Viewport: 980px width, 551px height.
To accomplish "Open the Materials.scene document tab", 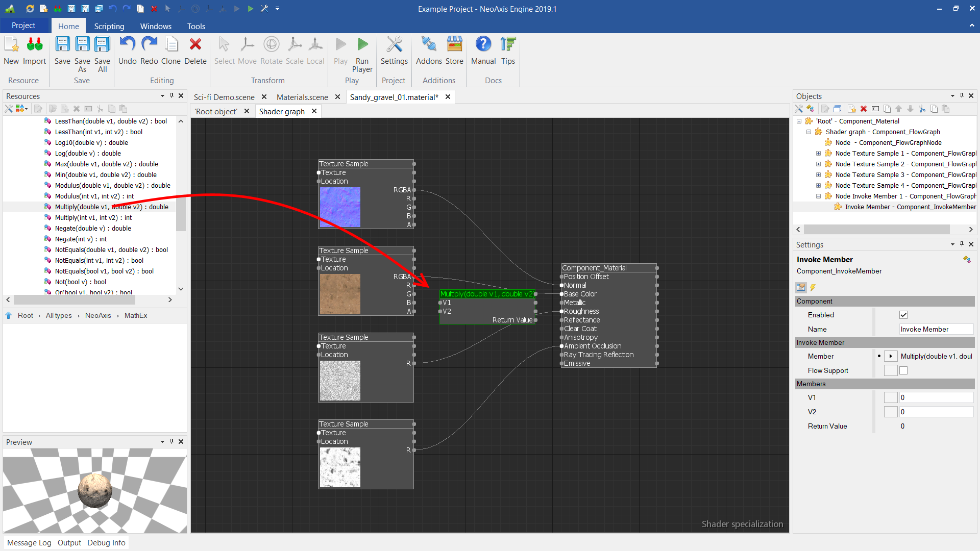I will pos(302,97).
